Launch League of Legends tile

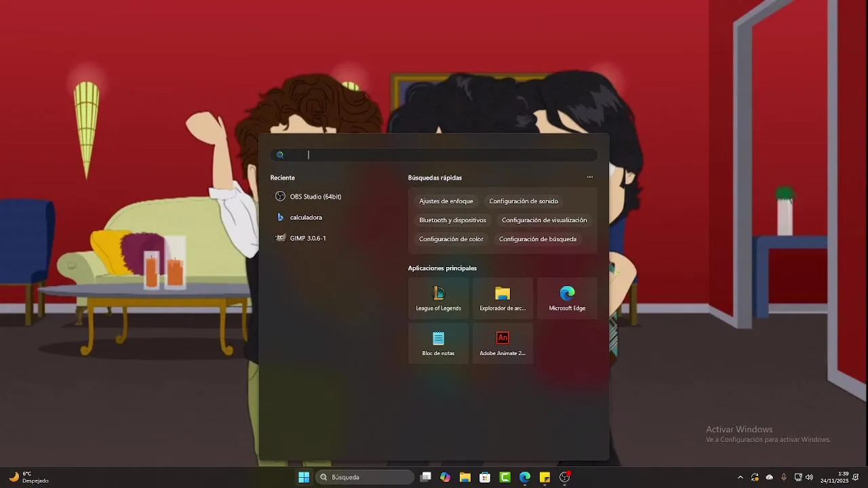(438, 298)
